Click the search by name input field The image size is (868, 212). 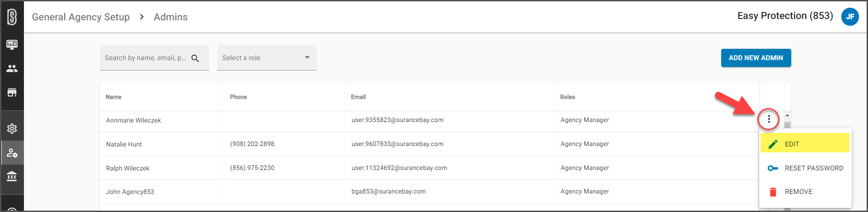(145, 58)
